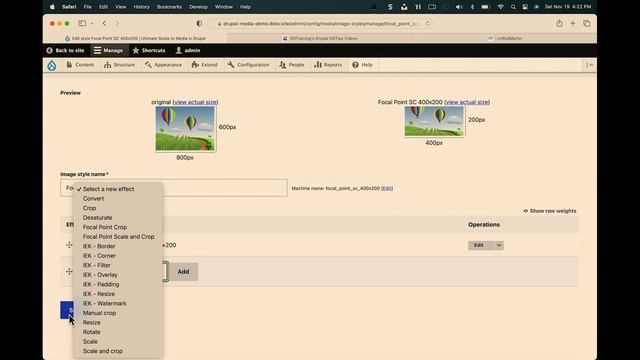Click Bluetooth icon in menu bar
640x360 pixels.
pos(472,7)
